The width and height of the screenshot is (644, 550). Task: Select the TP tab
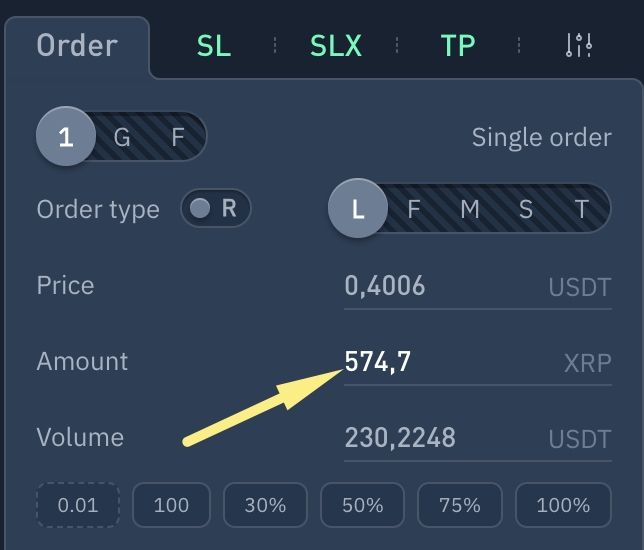[x=458, y=45]
